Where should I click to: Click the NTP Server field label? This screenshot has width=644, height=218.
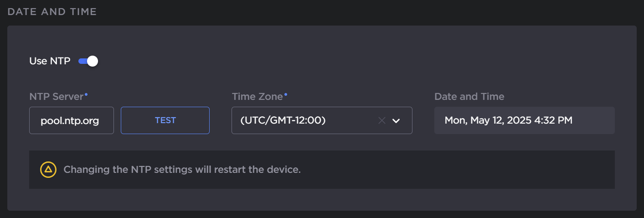pos(56,97)
